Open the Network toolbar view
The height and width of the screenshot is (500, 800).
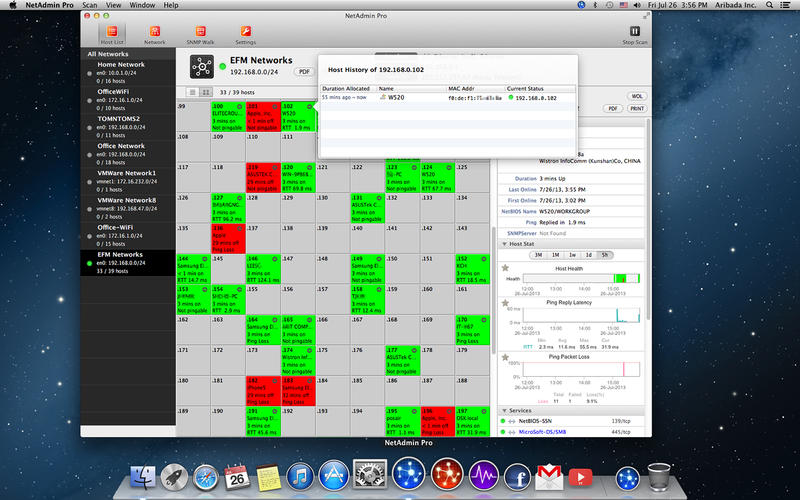[155, 35]
